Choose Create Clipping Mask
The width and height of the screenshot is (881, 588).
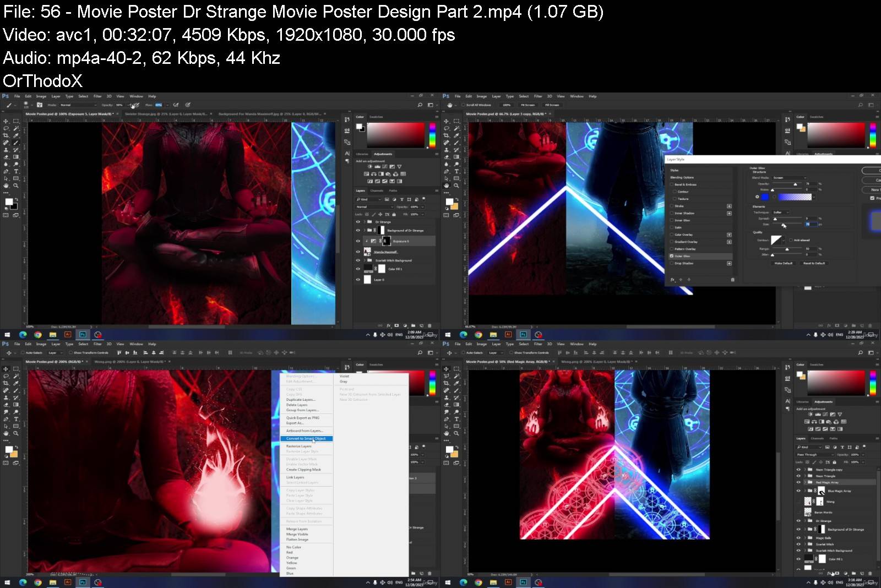pyautogui.click(x=303, y=470)
